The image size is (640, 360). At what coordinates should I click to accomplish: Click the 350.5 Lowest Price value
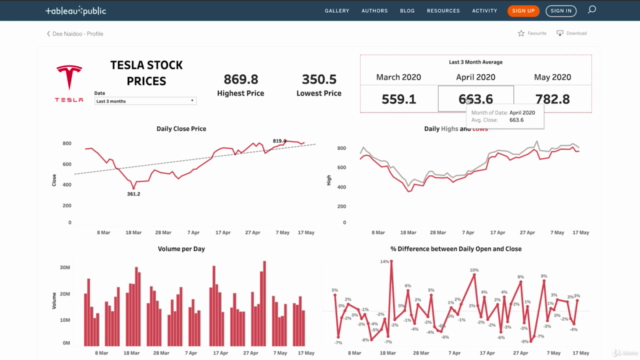point(319,79)
